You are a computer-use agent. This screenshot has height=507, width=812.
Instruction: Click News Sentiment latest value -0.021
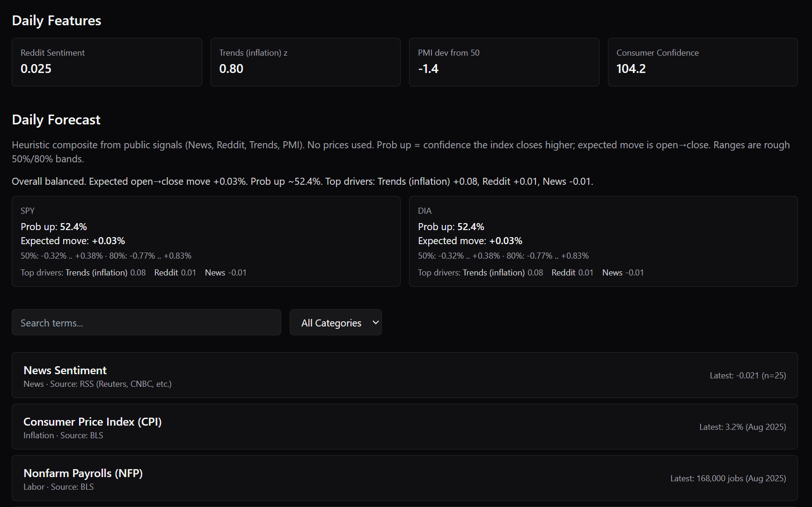(747, 376)
